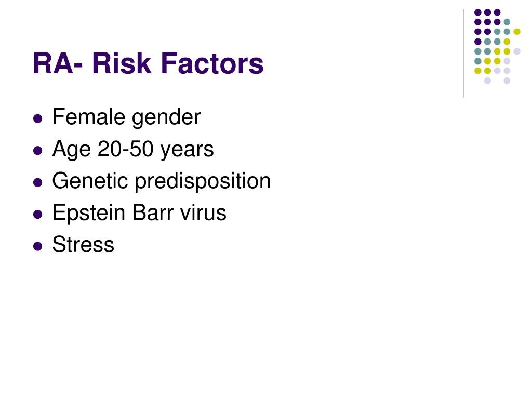Click bullet dot beside Stress
This screenshot has width=532, height=399.
click(x=38, y=246)
